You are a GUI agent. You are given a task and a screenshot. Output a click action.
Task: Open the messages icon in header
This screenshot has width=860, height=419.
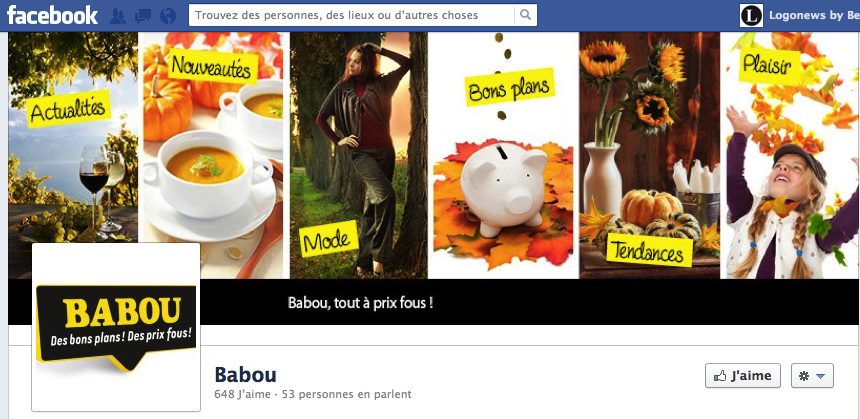tap(143, 16)
